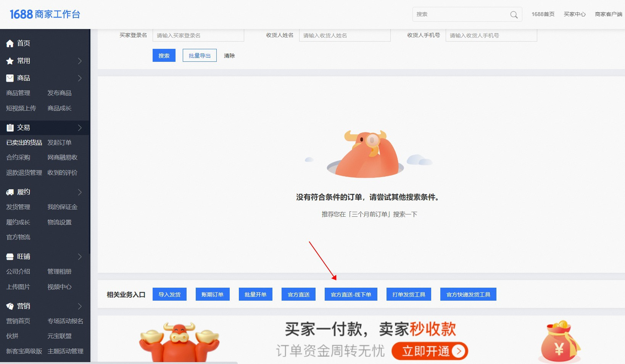Click the 批量导出 button

(x=200, y=56)
